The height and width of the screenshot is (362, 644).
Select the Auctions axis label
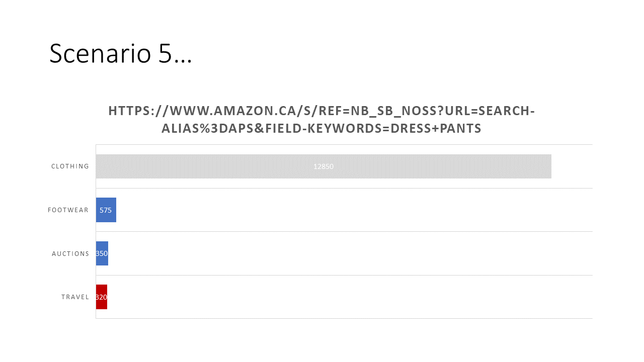[70, 253]
